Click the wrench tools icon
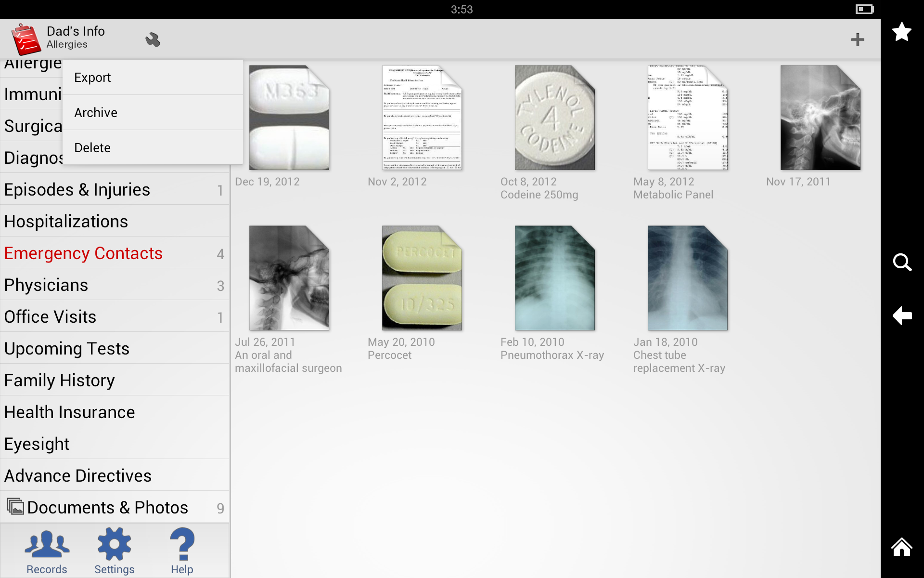This screenshot has height=578, width=924. pyautogui.click(x=153, y=39)
